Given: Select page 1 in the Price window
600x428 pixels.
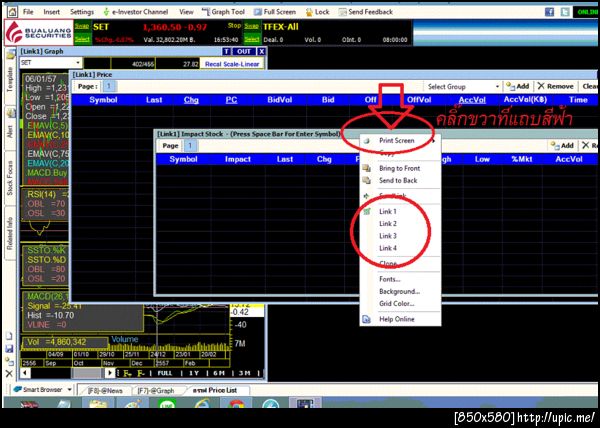Looking at the screenshot, I should [x=109, y=86].
